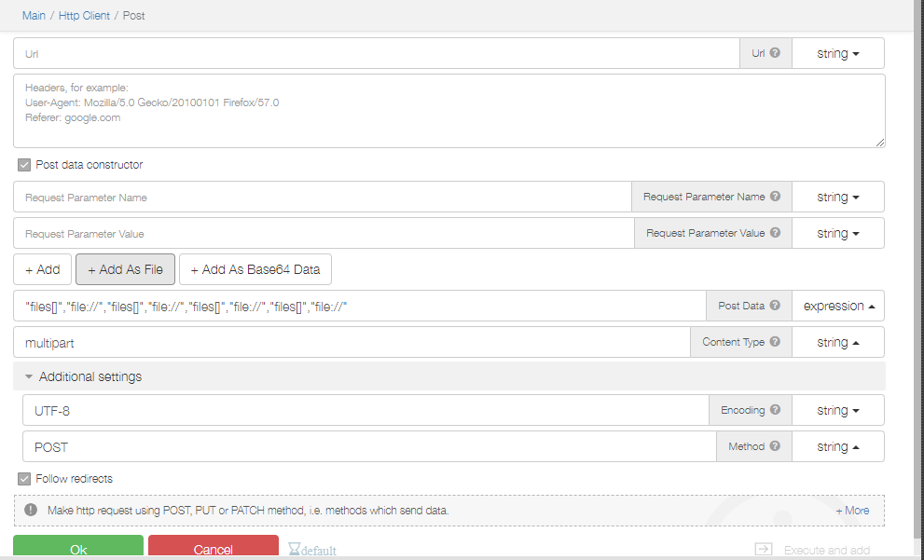Image resolution: width=924 pixels, height=560 pixels.
Task: Click the help icon next to Url label
Action: (775, 54)
